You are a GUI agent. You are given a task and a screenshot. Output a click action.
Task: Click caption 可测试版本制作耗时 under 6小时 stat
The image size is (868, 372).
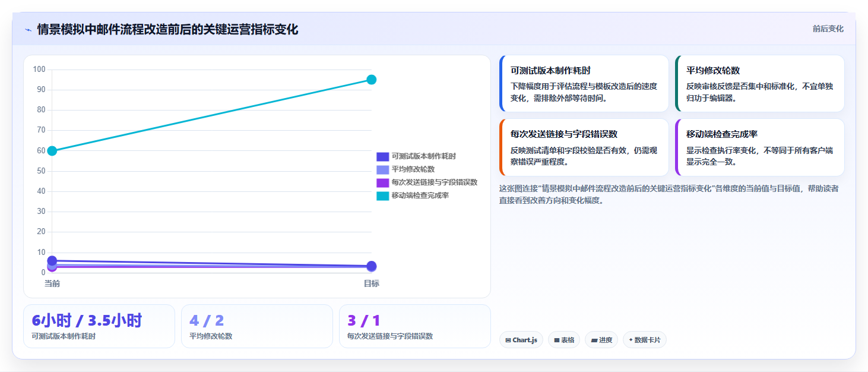point(64,336)
